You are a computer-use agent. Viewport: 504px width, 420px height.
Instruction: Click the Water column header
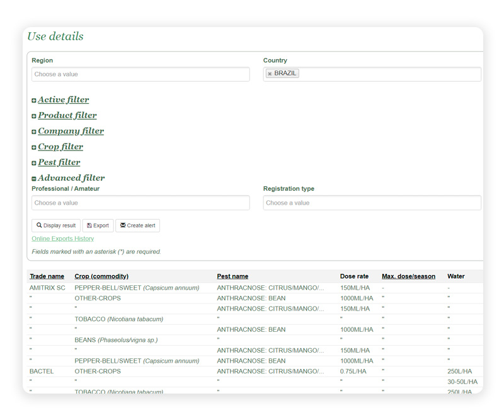point(455,276)
